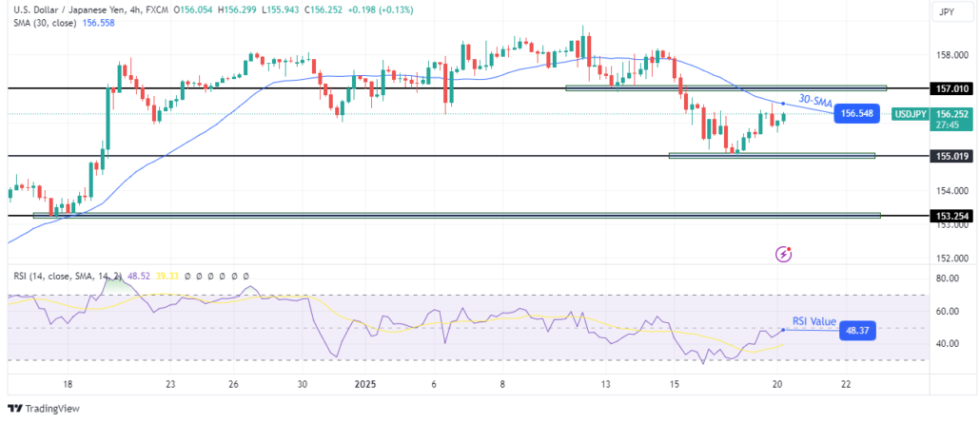Click the green rectangle near the 155.019 line

(772, 156)
